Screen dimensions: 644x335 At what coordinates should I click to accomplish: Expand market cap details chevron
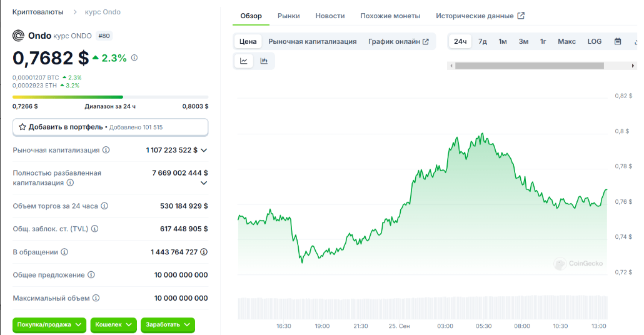[204, 150]
